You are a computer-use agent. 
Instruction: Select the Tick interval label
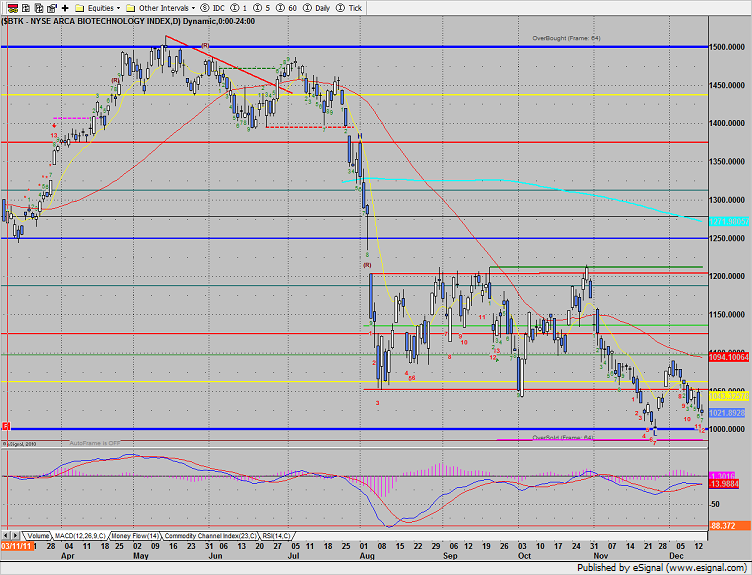[x=355, y=8]
